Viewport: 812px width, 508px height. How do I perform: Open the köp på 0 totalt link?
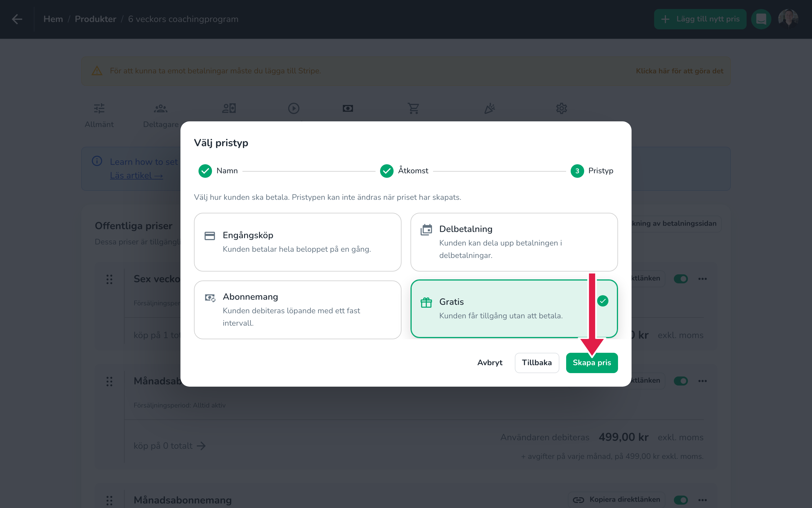[x=169, y=446]
